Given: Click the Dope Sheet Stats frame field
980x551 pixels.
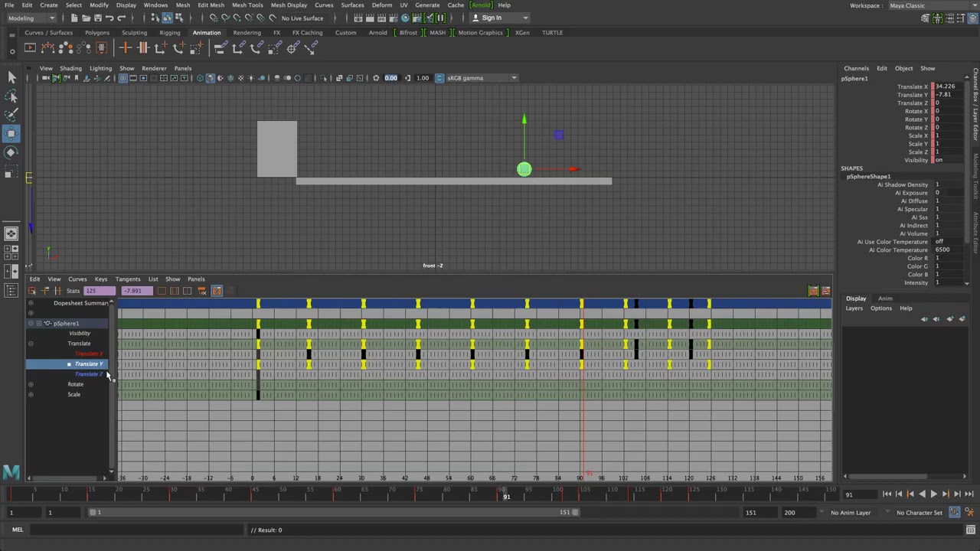Looking at the screenshot, I should [x=100, y=292].
